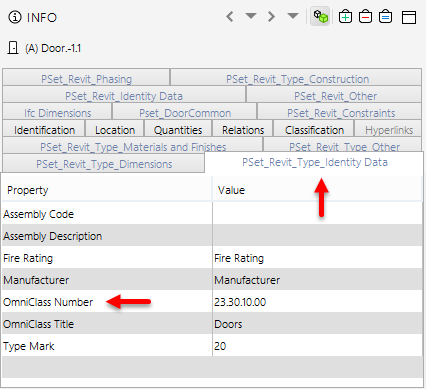The width and height of the screenshot is (426, 389).
Task: Open the Pset_DoorCommon tab
Action: click(185, 111)
